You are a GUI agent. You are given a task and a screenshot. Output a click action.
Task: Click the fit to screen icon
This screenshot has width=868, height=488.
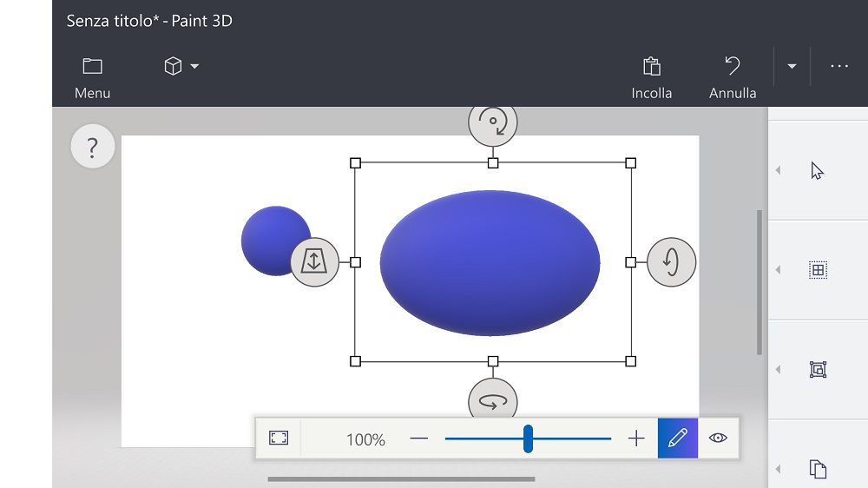[279, 439]
